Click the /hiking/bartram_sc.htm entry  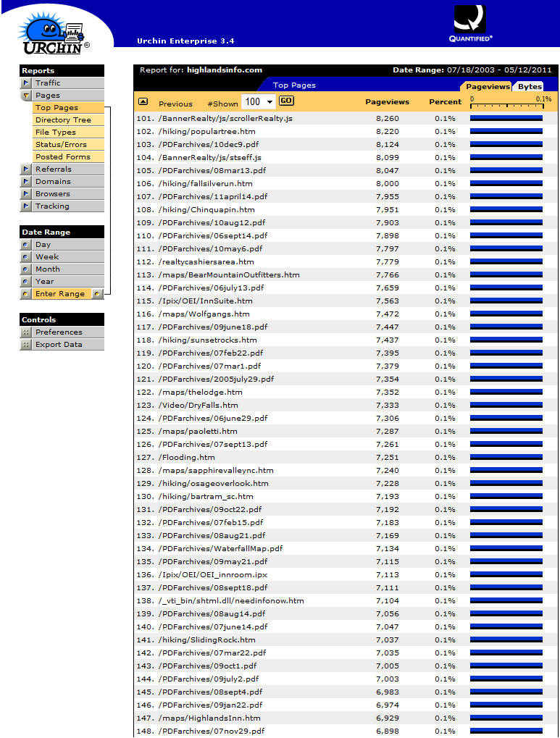point(206,497)
